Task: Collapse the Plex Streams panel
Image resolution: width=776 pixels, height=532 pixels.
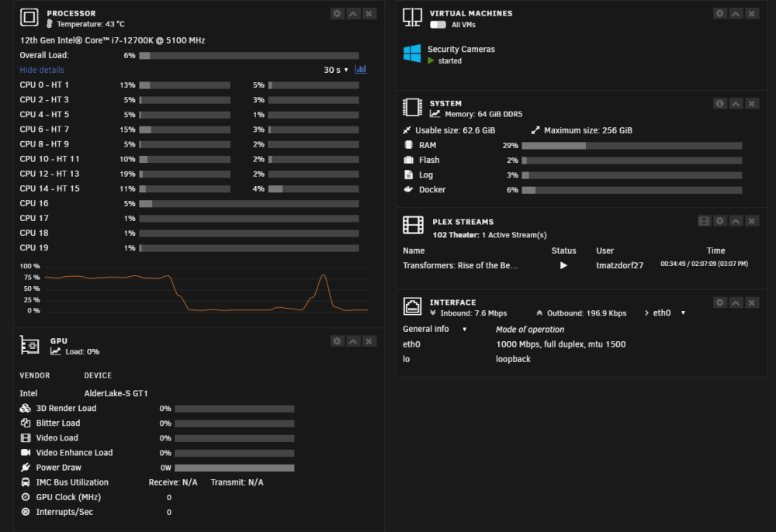Action: click(x=736, y=221)
